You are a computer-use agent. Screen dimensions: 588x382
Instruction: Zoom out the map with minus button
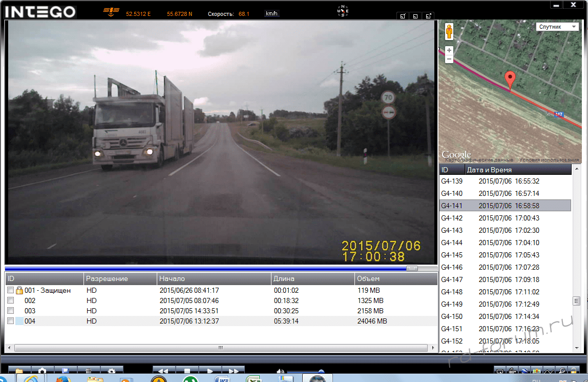click(x=449, y=59)
